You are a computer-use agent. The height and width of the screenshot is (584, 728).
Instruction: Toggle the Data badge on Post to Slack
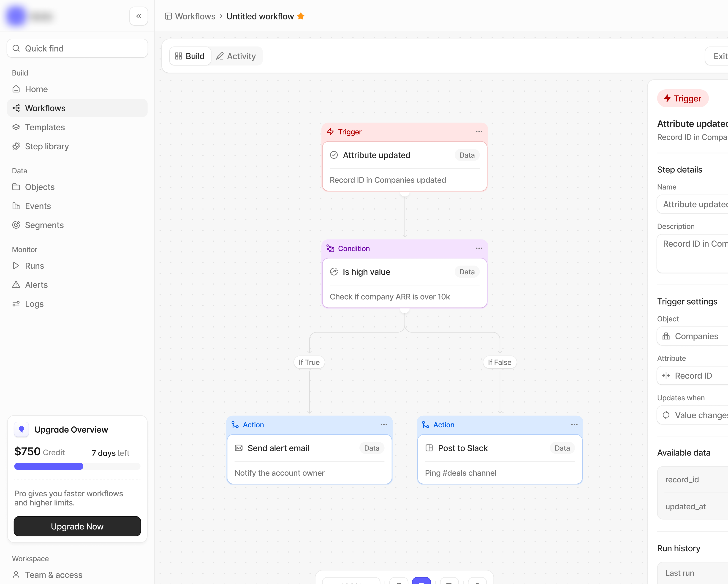coord(562,448)
